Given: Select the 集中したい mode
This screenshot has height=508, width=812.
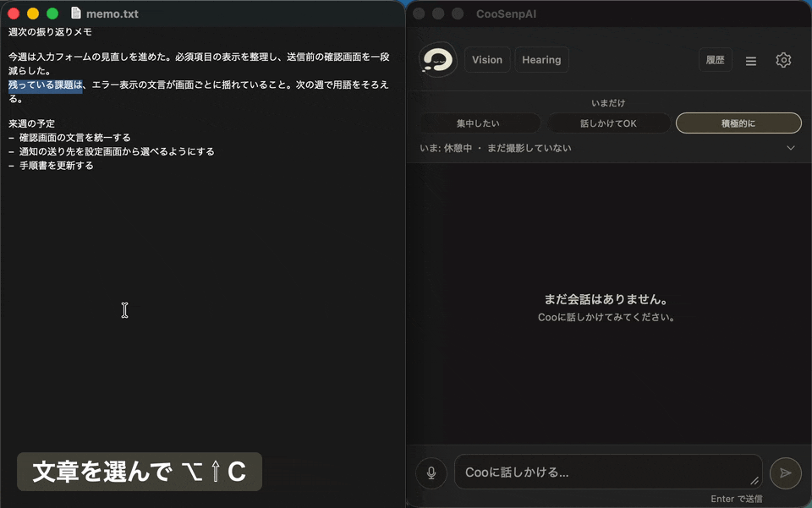Looking at the screenshot, I should (478, 123).
